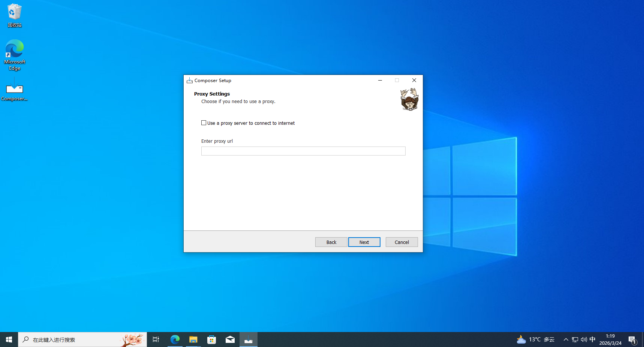Open the Windows Start menu
The image size is (644, 347).
9,340
